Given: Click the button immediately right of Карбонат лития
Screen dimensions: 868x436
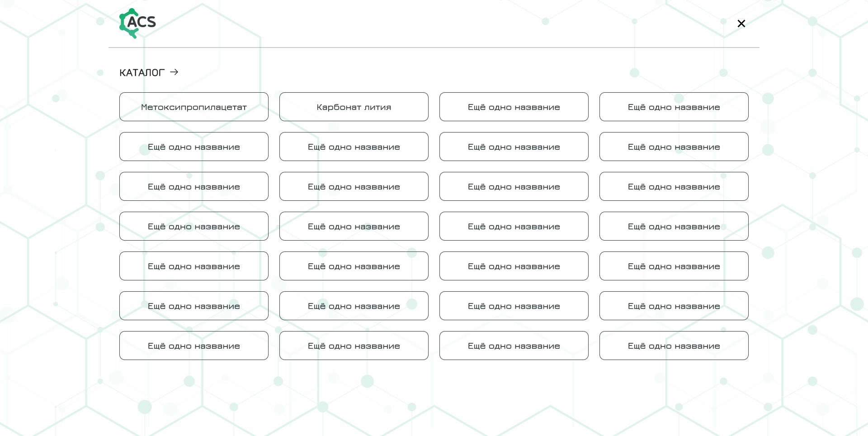Looking at the screenshot, I should [x=514, y=107].
